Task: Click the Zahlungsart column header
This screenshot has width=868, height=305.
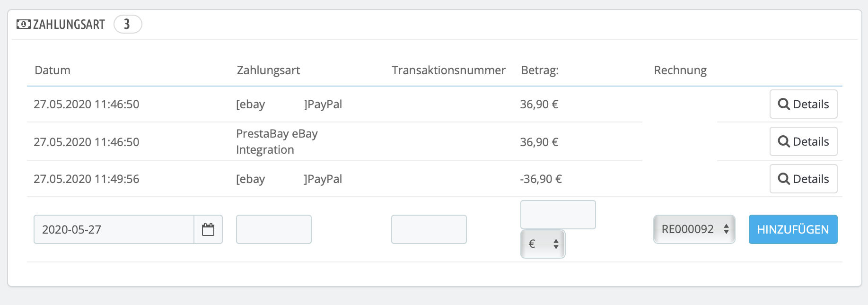Action: tap(268, 70)
